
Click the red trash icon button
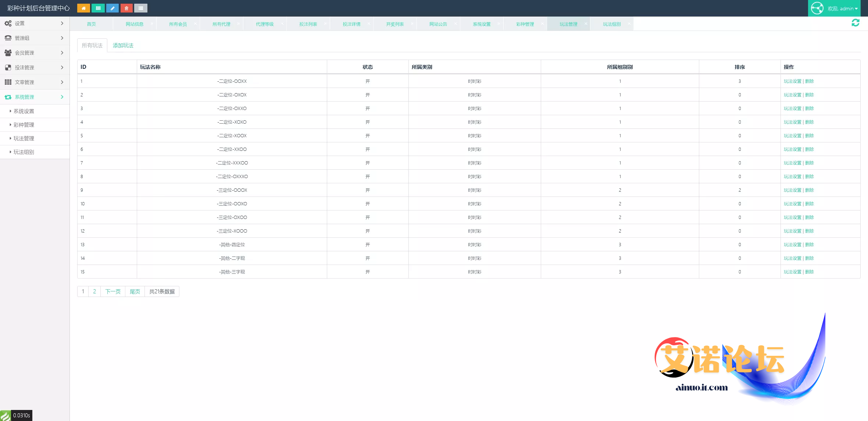[126, 8]
